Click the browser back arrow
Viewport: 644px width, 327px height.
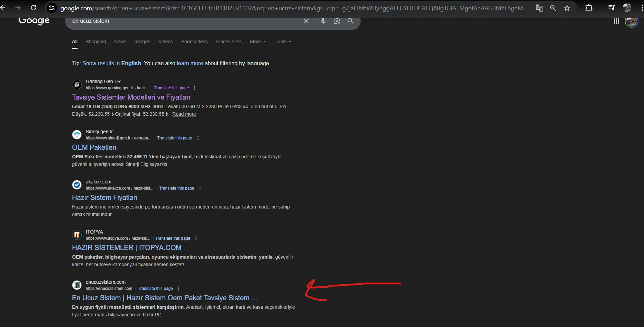tap(3, 8)
